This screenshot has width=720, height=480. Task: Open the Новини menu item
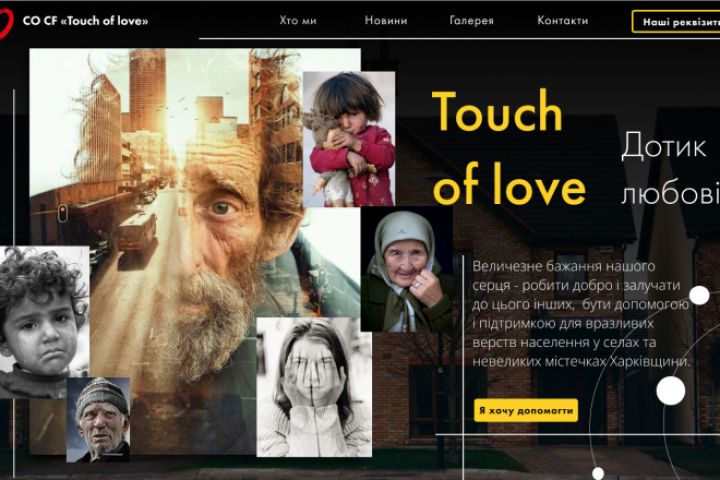click(x=386, y=21)
